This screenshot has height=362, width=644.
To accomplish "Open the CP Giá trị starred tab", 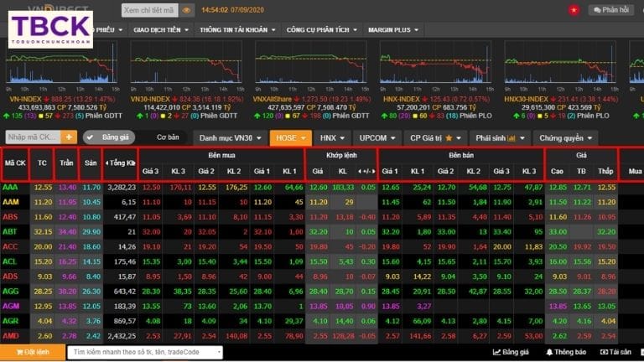I will coord(434,137).
